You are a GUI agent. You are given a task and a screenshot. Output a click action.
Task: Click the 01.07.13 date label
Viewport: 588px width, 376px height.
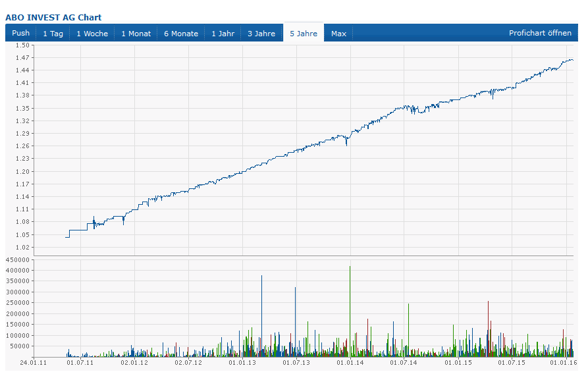pos(296,363)
